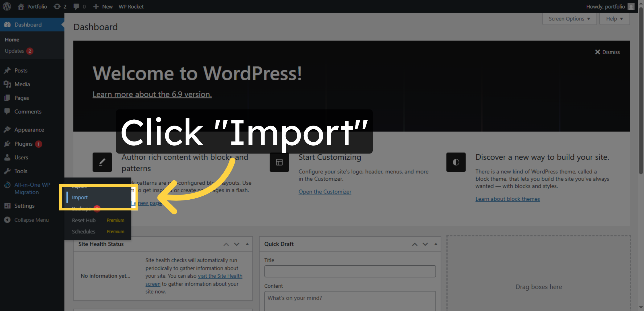Select Import from the submenu
Screen dimensions: 644x311
tap(79, 197)
